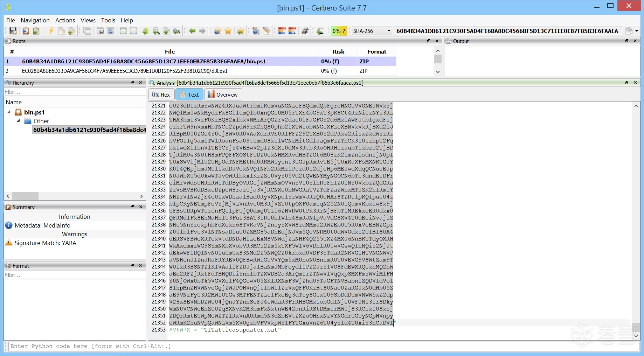Click the hash value text field
This screenshot has width=644, height=356.
coord(508,31)
